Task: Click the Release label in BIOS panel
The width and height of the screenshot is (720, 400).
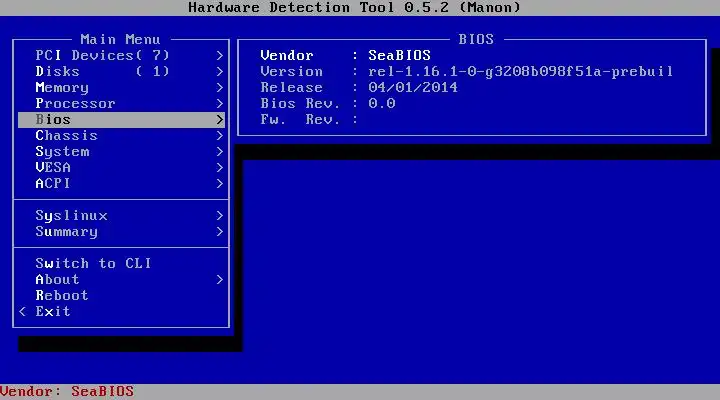Action: tap(292, 88)
